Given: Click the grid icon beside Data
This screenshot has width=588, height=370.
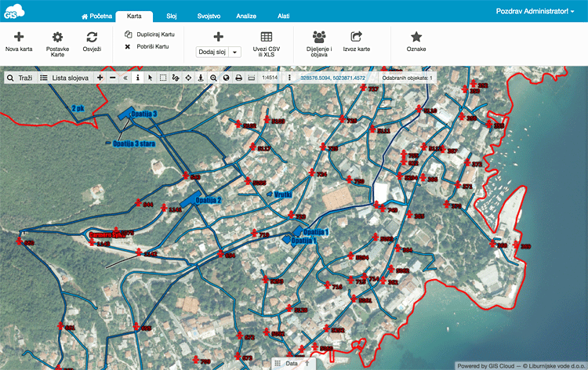Looking at the screenshot, I should coord(278,363).
